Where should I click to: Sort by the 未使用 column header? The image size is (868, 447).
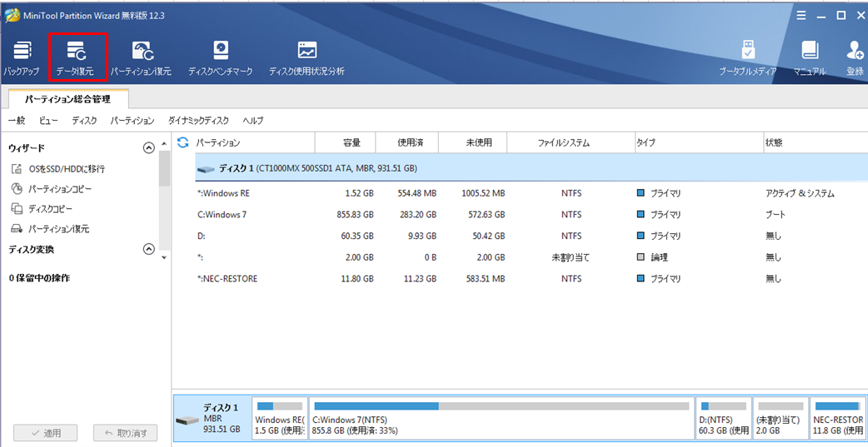point(473,142)
